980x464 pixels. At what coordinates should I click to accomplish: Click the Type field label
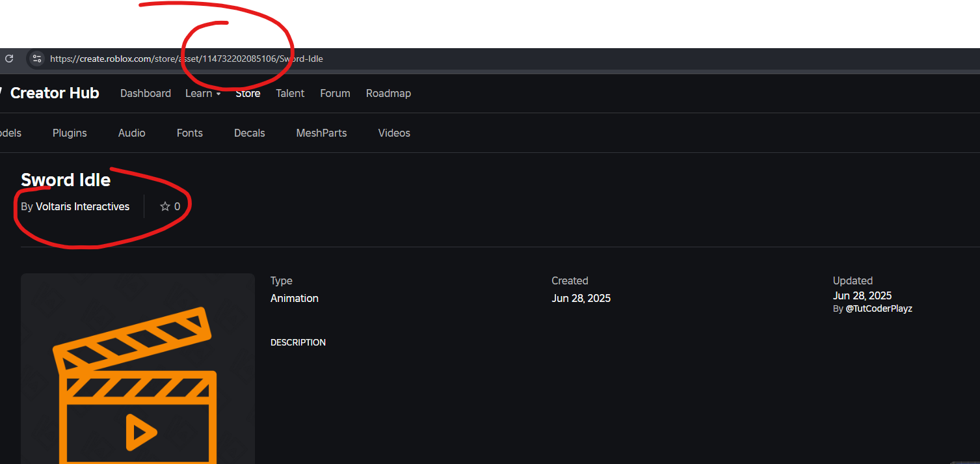click(282, 280)
